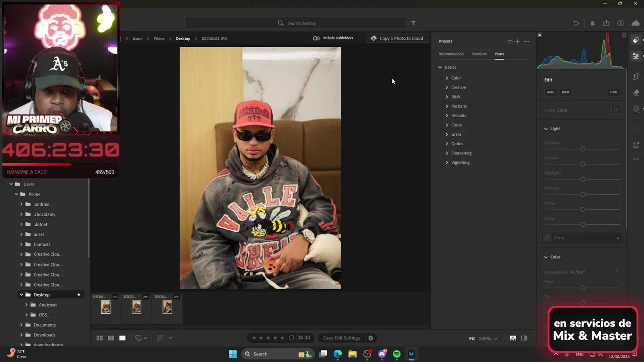Click the Exposure slider handle
This screenshot has height=362, width=644.
tap(583, 149)
